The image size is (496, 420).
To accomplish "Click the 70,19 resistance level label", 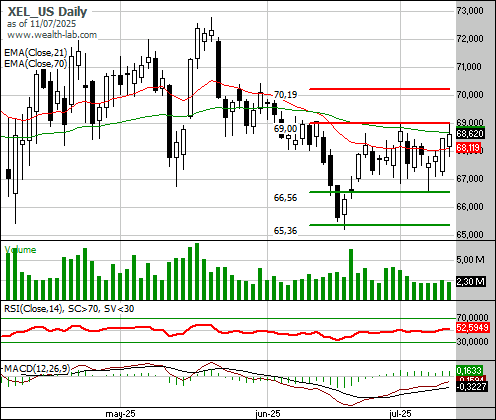I will (x=285, y=95).
